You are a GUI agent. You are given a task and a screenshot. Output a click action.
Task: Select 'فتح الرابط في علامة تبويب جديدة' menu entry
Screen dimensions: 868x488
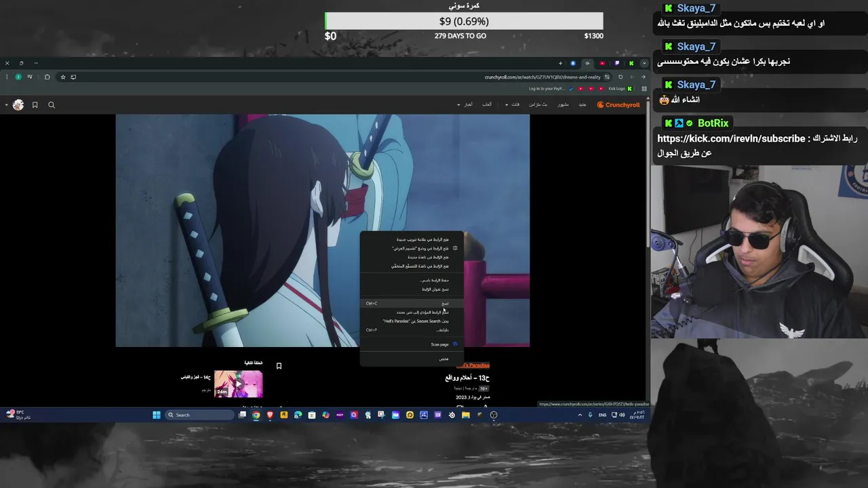[x=412, y=239]
